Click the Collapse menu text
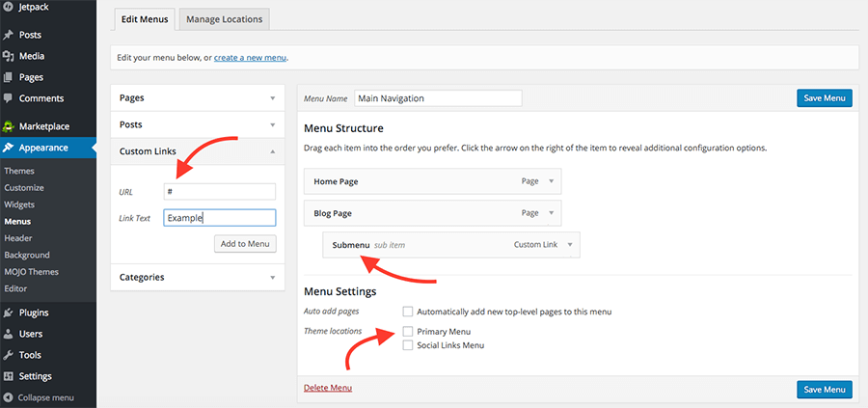This screenshot has height=408, width=868. tap(46, 397)
